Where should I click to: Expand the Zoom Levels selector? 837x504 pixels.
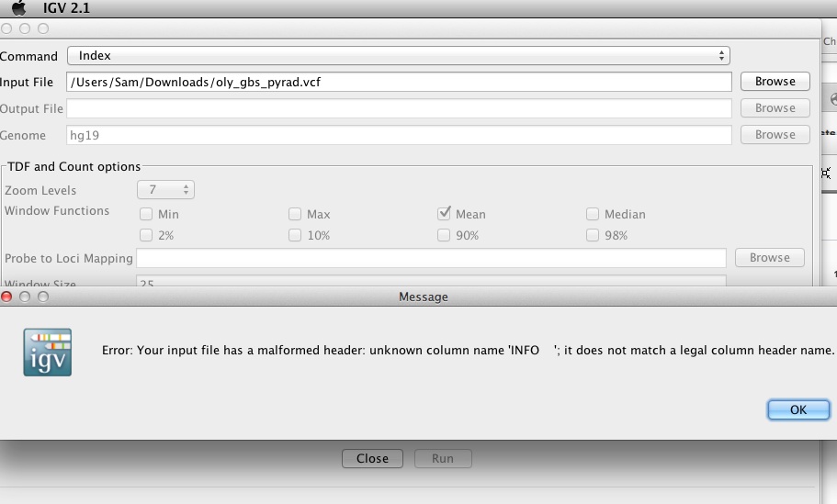point(165,190)
